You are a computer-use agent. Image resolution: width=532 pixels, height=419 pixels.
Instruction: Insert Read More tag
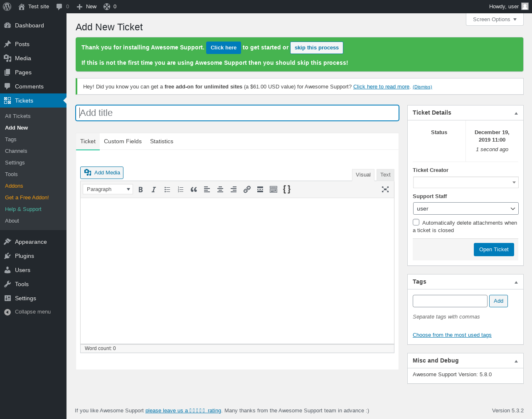coord(260,189)
